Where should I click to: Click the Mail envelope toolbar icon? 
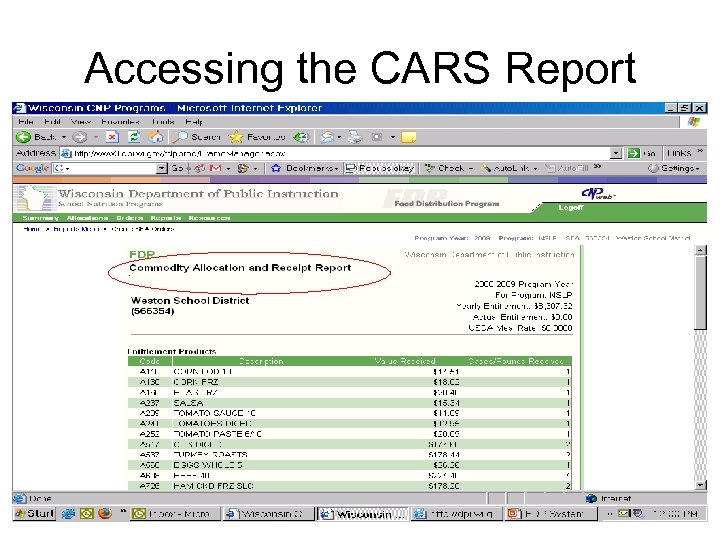point(327,137)
